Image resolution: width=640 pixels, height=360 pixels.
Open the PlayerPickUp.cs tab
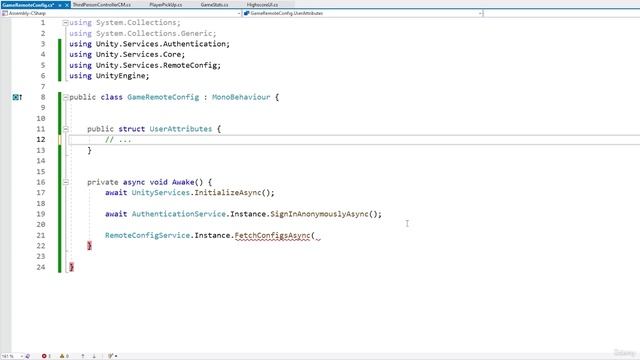click(165, 5)
